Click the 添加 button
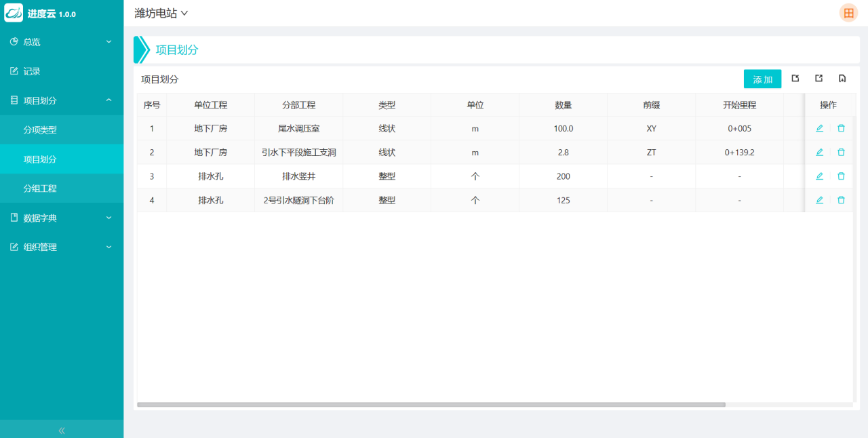 pyautogui.click(x=762, y=79)
